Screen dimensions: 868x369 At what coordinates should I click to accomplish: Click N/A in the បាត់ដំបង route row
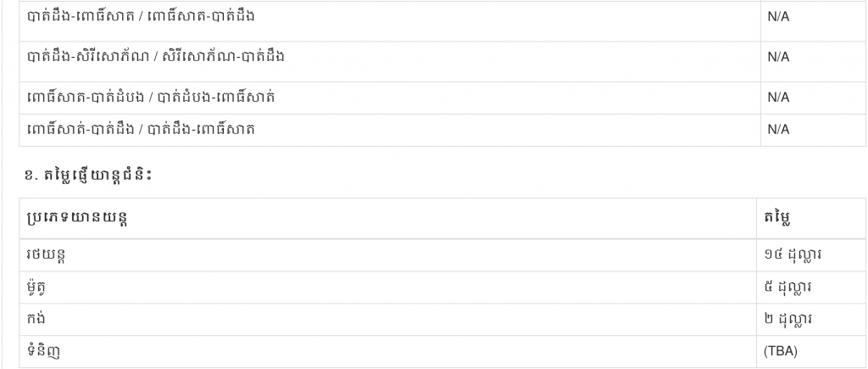coord(778,98)
